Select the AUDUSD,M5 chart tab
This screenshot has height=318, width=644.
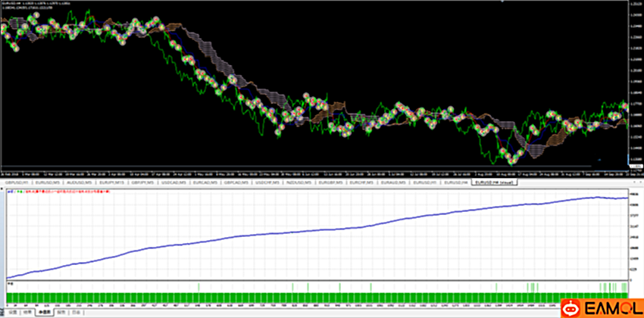(80, 183)
